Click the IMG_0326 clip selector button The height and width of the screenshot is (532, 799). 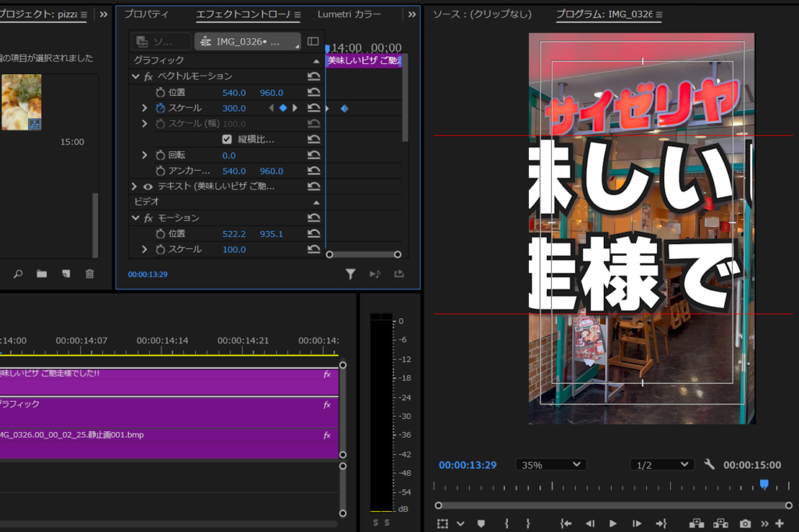tap(248, 41)
